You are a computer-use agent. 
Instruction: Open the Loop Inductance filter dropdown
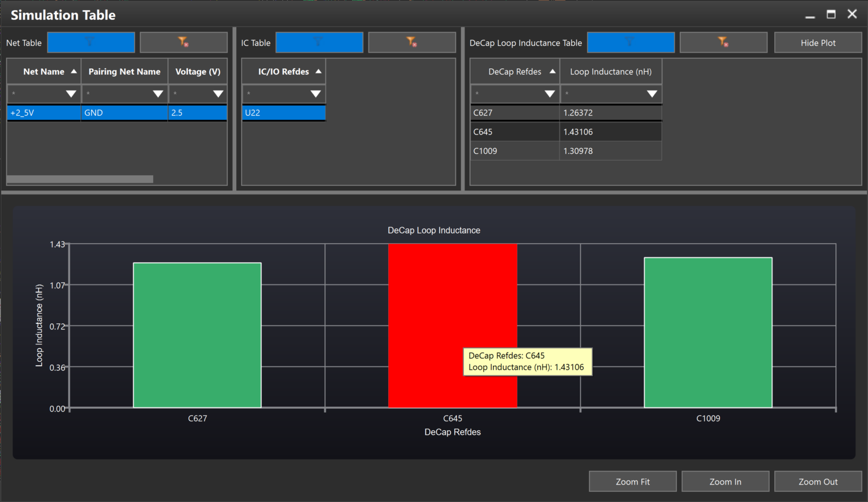click(652, 94)
